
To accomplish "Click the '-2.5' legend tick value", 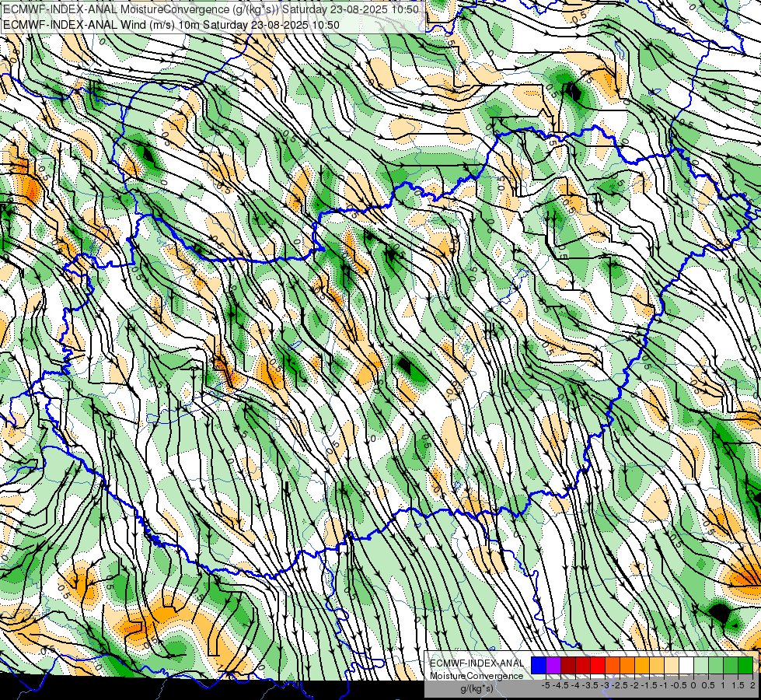I will coord(620,685).
